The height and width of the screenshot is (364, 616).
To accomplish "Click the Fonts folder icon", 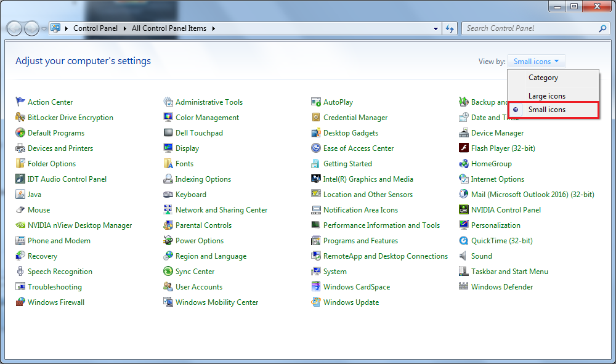I will point(168,163).
